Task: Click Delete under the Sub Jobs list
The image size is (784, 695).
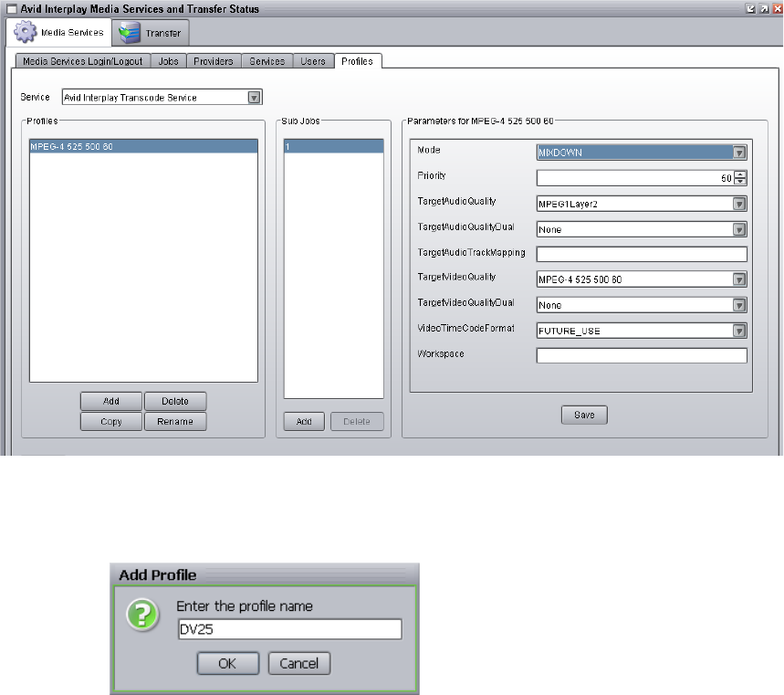Action: [357, 422]
